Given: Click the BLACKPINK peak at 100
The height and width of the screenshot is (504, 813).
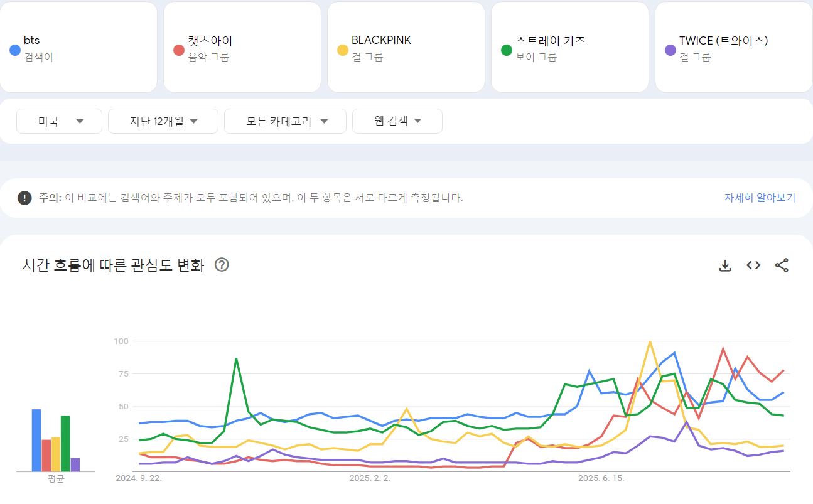Looking at the screenshot, I should [x=650, y=342].
